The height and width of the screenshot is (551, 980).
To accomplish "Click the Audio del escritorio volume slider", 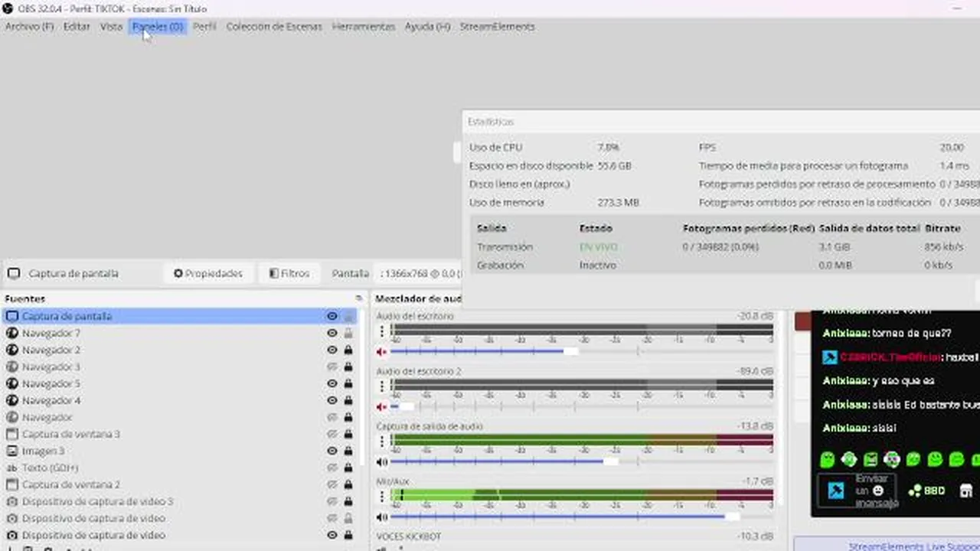I will click(582, 351).
